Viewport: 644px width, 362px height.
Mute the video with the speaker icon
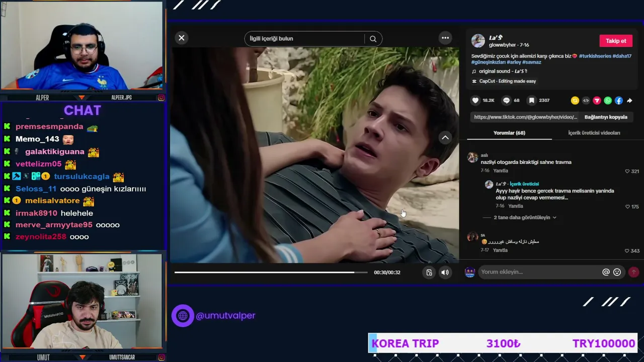445,273
